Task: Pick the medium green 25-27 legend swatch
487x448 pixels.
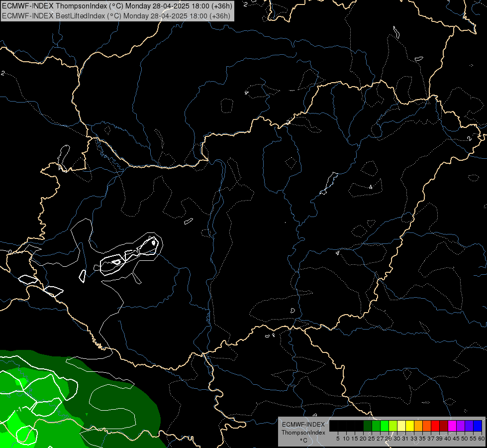Action: point(376,426)
